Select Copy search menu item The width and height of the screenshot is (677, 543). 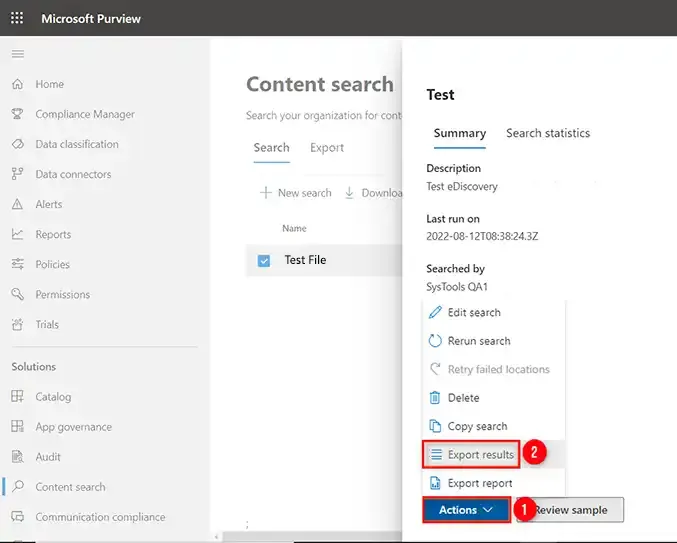tap(476, 426)
